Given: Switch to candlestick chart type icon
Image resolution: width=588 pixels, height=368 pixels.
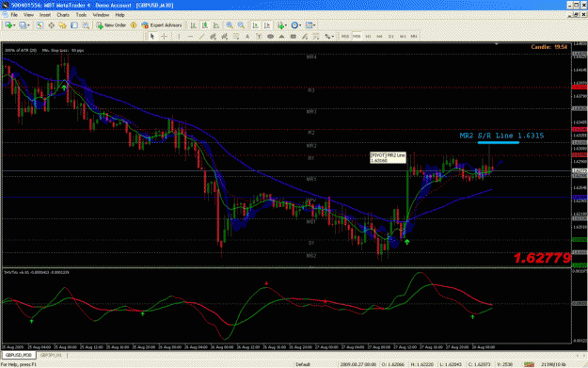Looking at the screenshot, I should point(205,25).
